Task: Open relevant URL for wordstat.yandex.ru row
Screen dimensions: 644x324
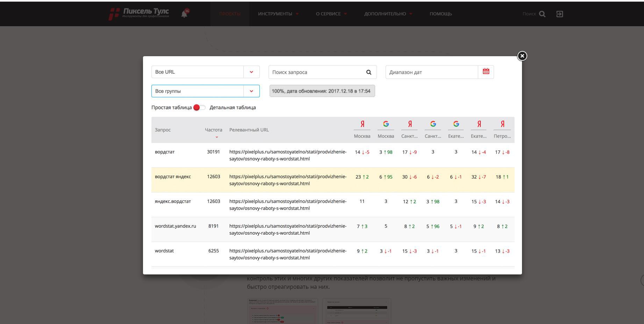Action: 288,230
